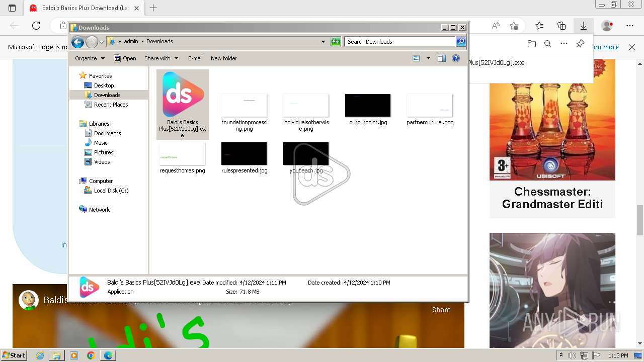Viewport: 644px width, 362px height.
Task: Close the Baldi's Basics Plus Download tab
Action: 136,8
